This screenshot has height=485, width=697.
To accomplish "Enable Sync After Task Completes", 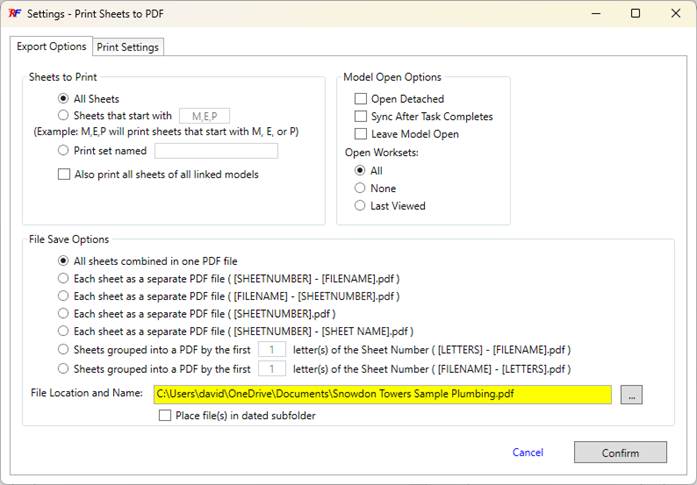I will tap(360, 117).
